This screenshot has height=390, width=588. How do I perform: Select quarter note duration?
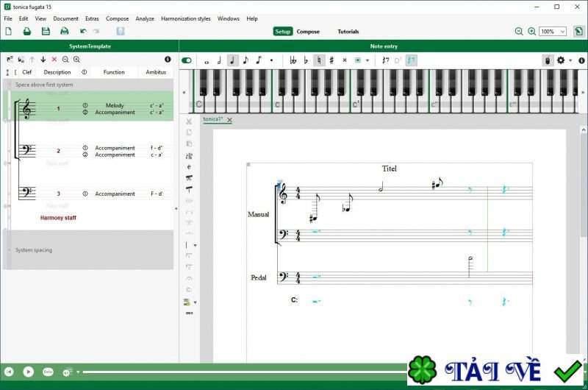click(x=232, y=60)
